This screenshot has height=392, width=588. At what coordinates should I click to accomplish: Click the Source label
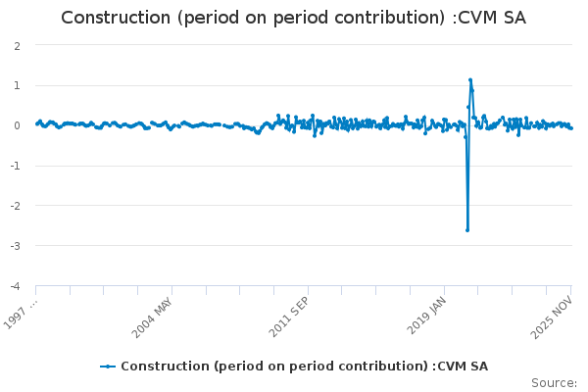coord(553,382)
